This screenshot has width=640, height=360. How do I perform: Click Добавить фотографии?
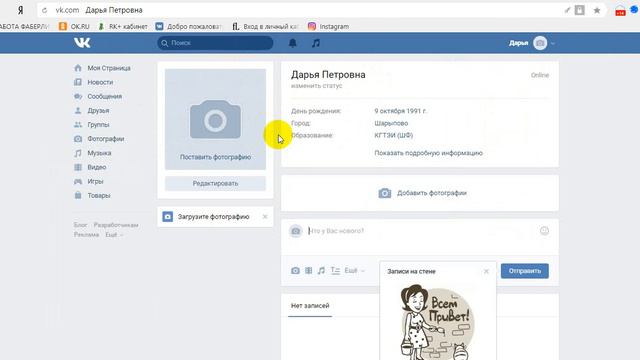pyautogui.click(x=422, y=193)
